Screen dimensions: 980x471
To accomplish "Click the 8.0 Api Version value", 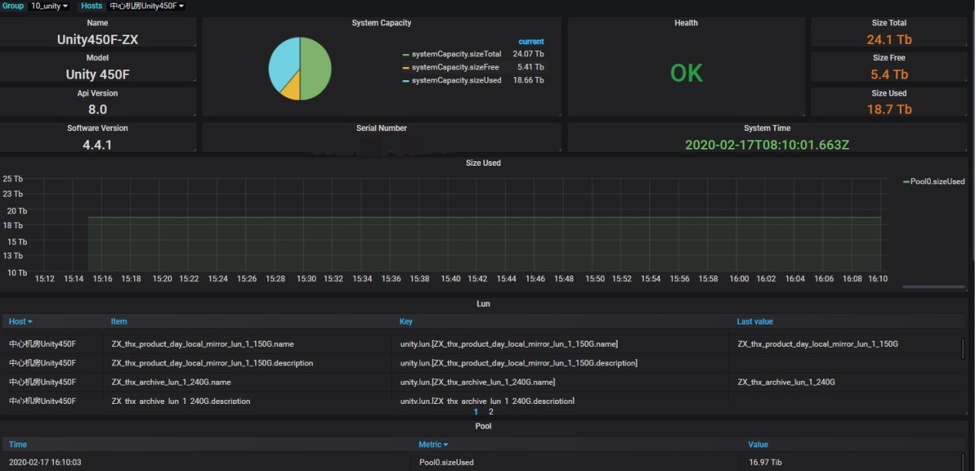I will (98, 109).
